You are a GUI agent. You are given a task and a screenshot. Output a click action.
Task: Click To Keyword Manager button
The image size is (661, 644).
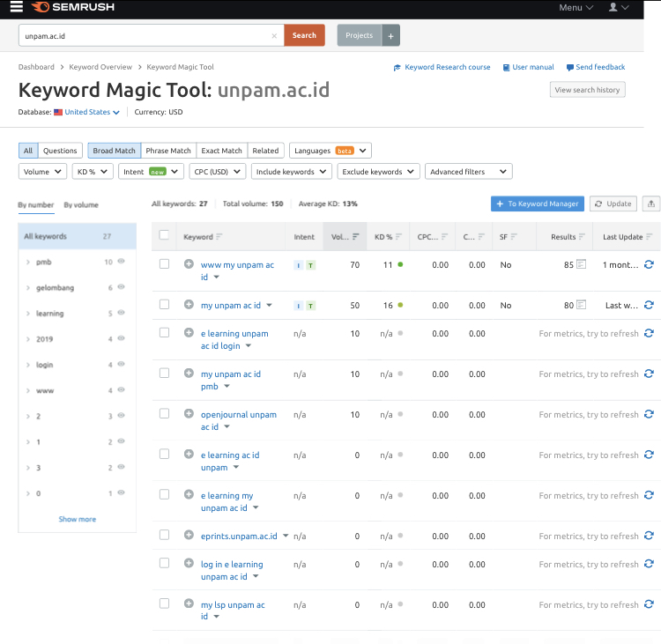pos(538,204)
